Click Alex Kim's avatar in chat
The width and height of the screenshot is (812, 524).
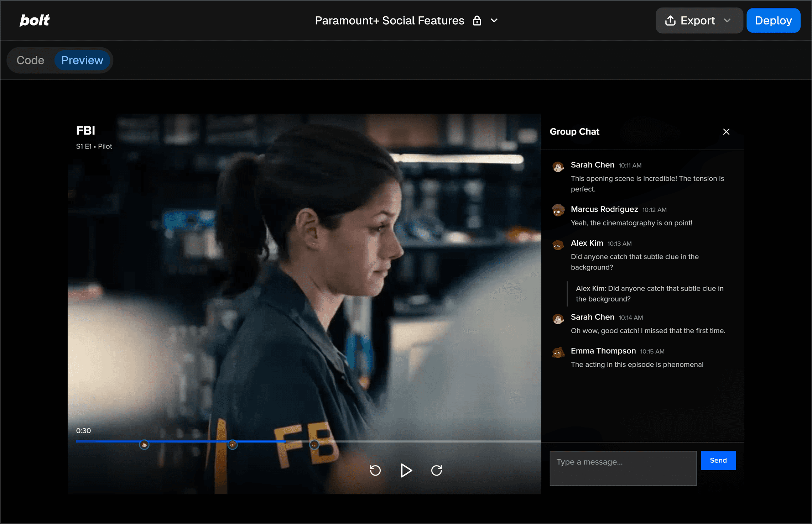[558, 245]
